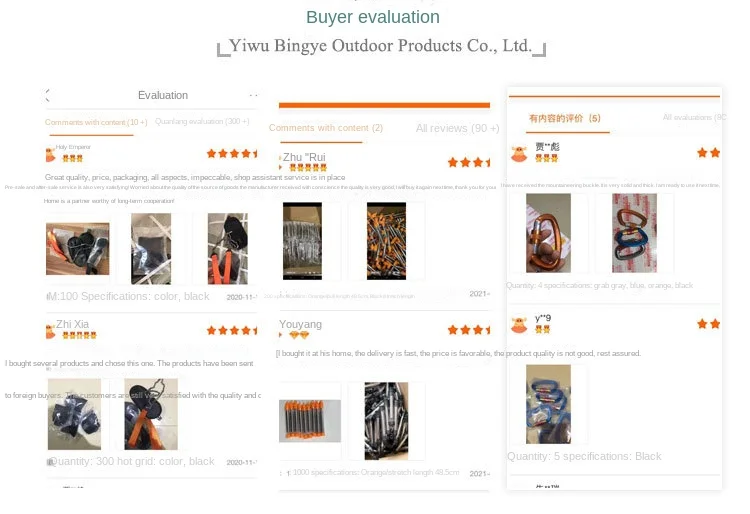Open blue carabiners photo in y**9 review
The height and width of the screenshot is (514, 750).
coord(548,404)
